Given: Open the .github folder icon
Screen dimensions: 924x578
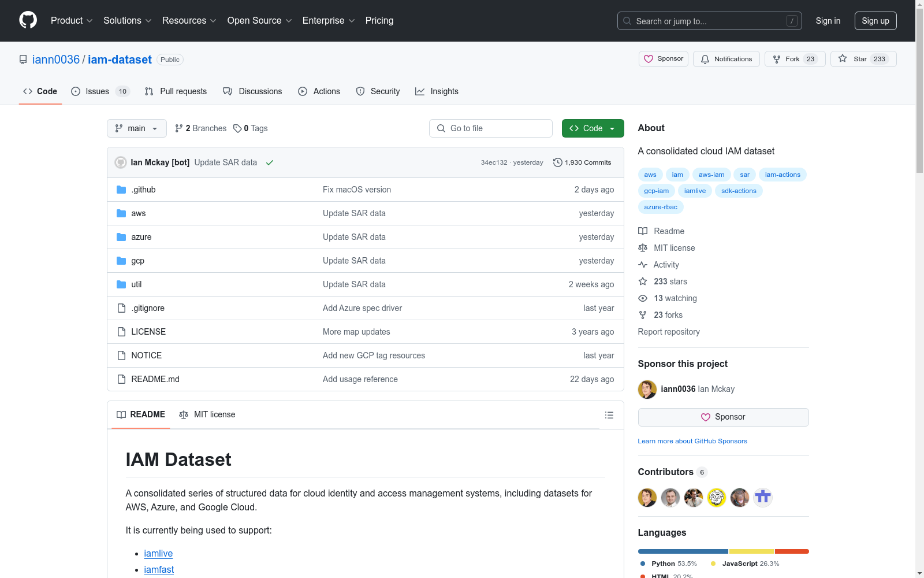Looking at the screenshot, I should [121, 190].
